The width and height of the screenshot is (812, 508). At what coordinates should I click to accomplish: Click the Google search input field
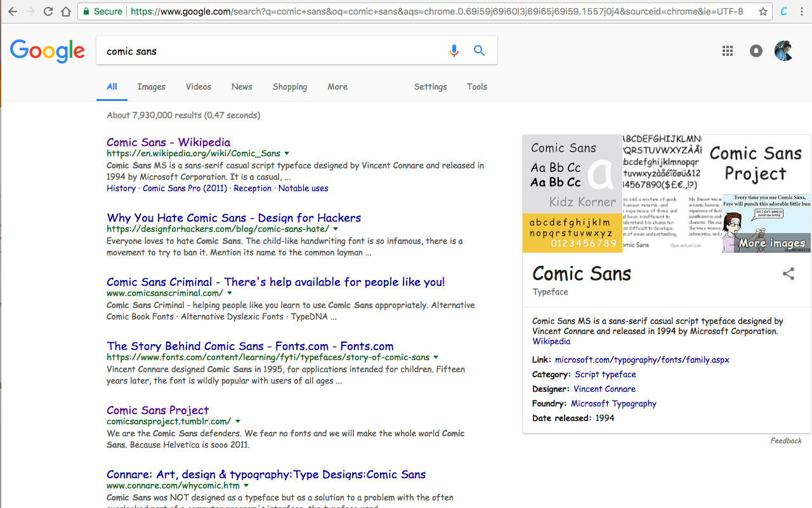pyautogui.click(x=273, y=51)
